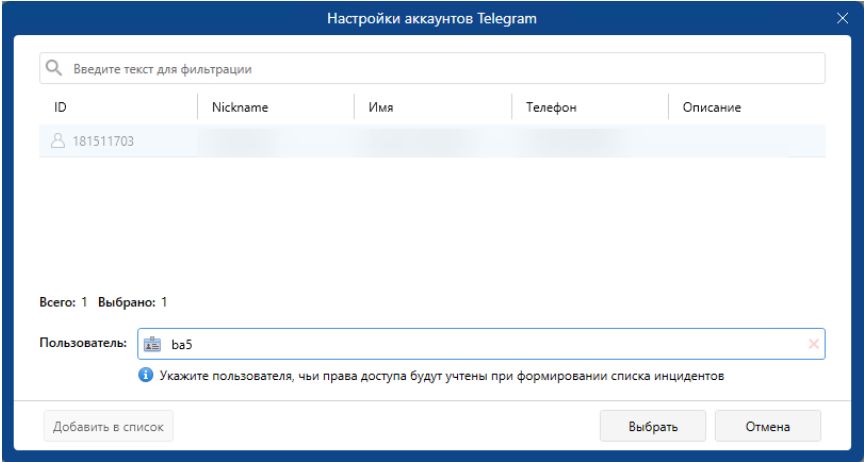Click the blue info icon below Пользователь
The height and width of the screenshot is (462, 864).
[145, 376]
